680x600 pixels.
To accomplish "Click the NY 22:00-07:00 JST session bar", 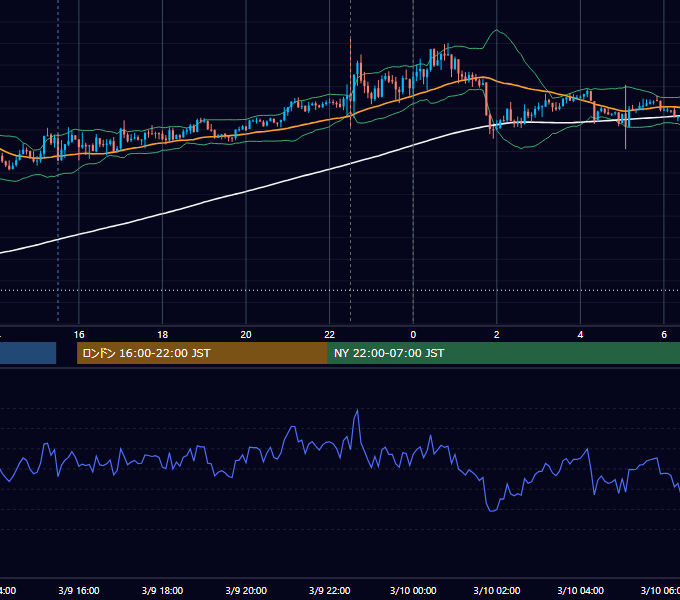I will click(503, 353).
